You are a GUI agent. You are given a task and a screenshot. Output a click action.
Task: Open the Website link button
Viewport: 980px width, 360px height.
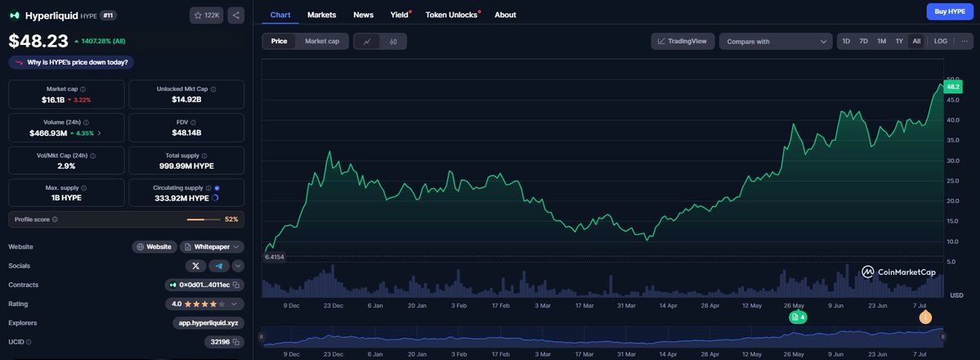154,246
